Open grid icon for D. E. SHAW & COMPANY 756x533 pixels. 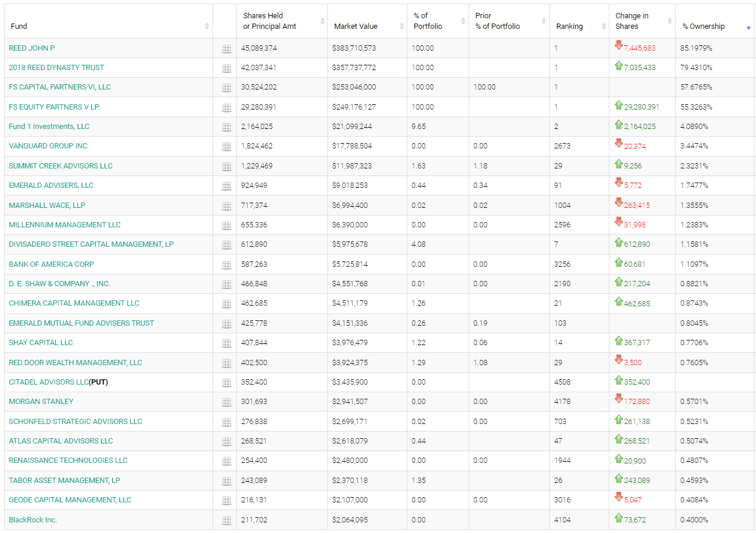[227, 285]
